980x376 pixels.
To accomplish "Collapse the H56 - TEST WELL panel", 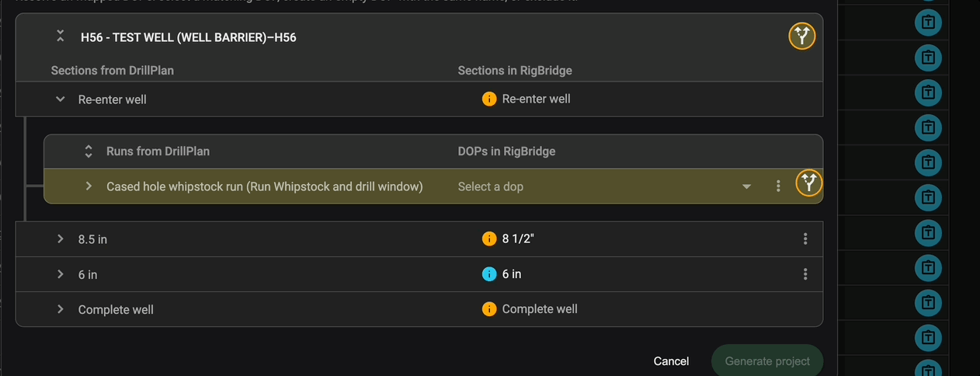I will [x=60, y=37].
